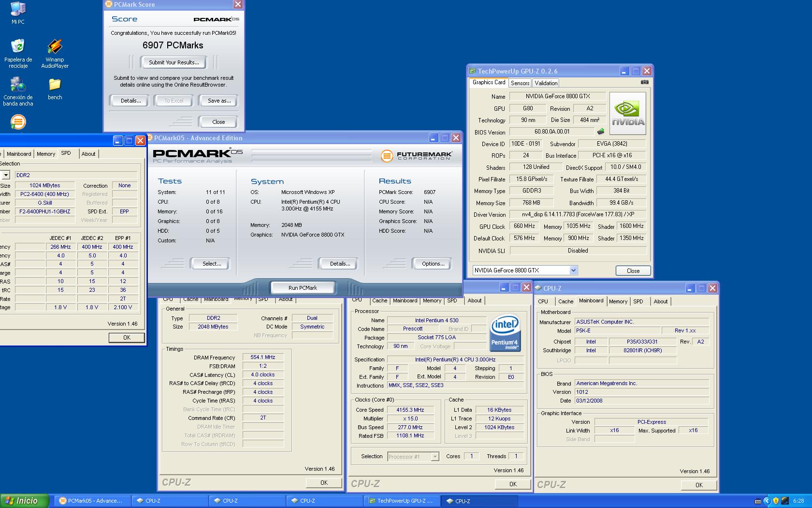Screen dimensions: 812x508
Task: Open the yellow security shield tray icon
Action: tap(776, 501)
